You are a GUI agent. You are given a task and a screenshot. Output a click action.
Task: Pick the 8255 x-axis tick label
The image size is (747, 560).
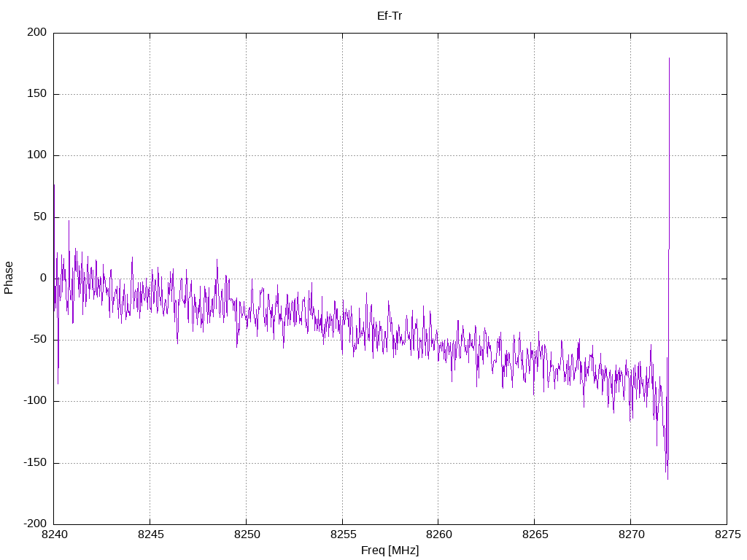(x=342, y=535)
